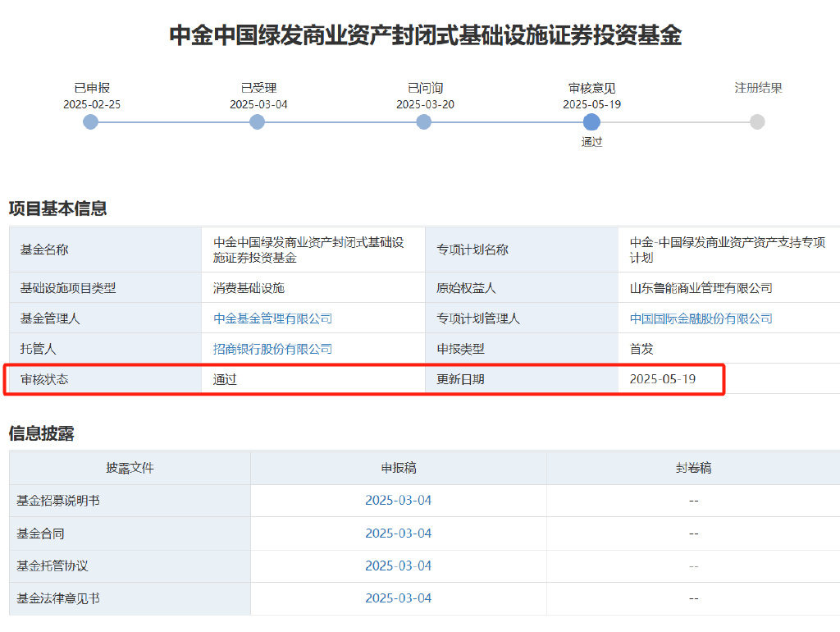This screenshot has width=840, height=632.
Task: Open 基金托管协议 申报稿 date link
Action: 398,566
